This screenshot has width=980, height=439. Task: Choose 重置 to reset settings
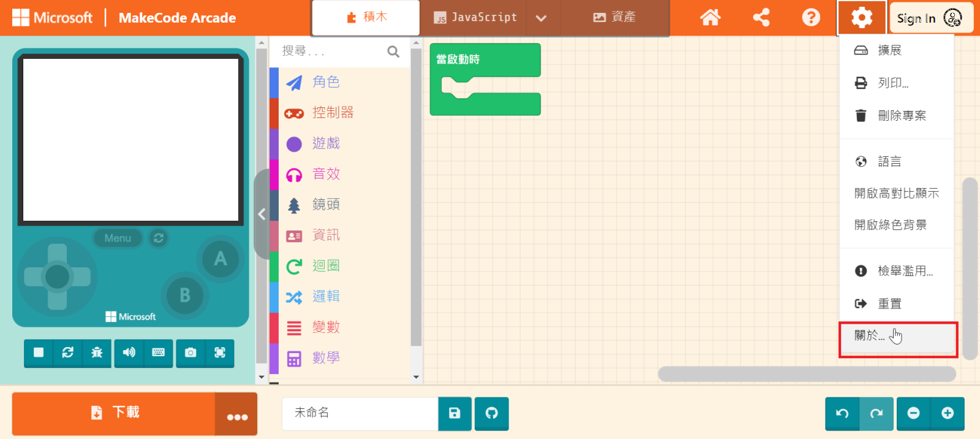(897, 303)
